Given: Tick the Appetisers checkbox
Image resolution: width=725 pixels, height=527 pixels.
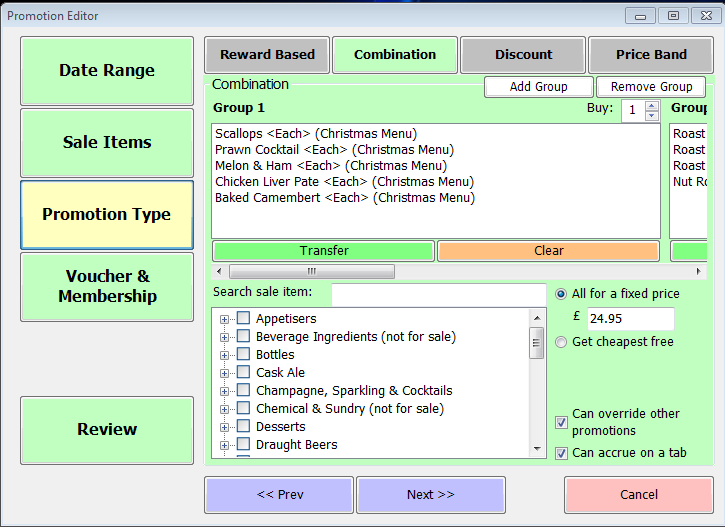Looking at the screenshot, I should tap(243, 318).
